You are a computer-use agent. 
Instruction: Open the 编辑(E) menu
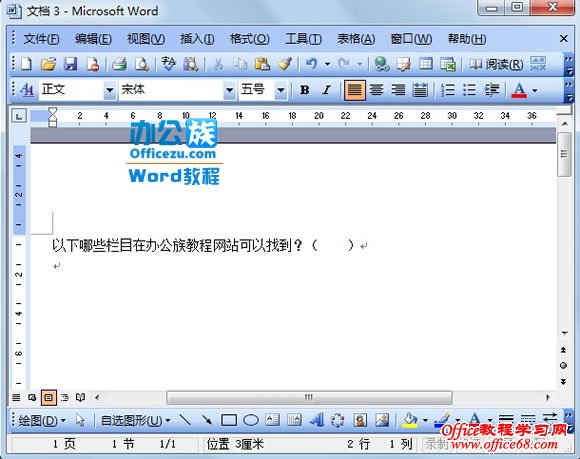tap(93, 39)
